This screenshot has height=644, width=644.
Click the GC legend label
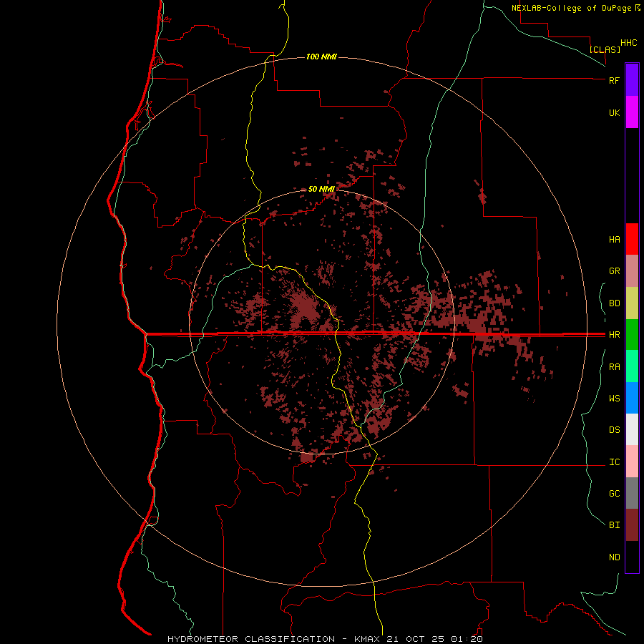click(614, 494)
